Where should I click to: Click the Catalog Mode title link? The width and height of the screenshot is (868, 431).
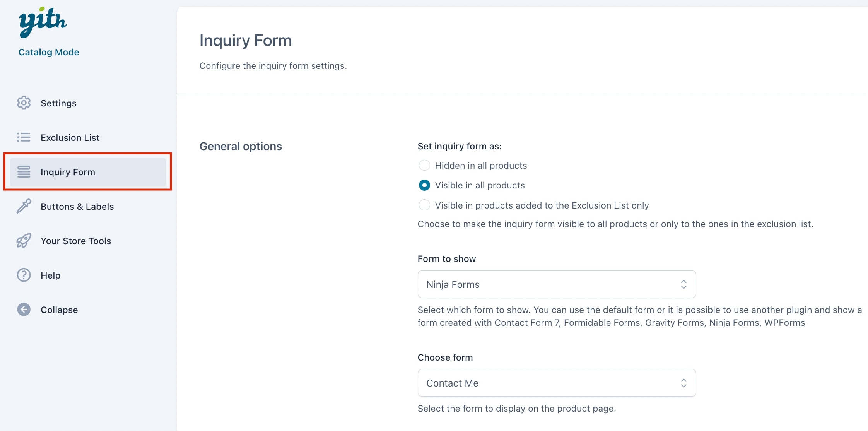(x=49, y=52)
